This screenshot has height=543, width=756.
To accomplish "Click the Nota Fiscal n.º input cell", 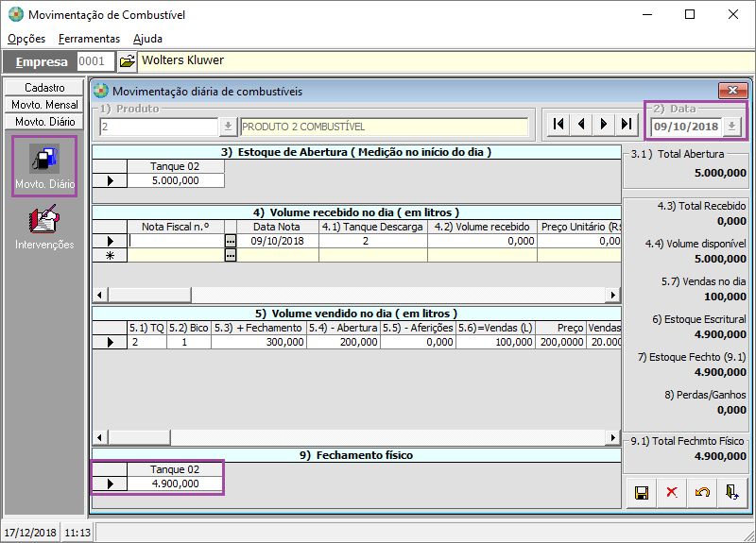I will click(176, 241).
